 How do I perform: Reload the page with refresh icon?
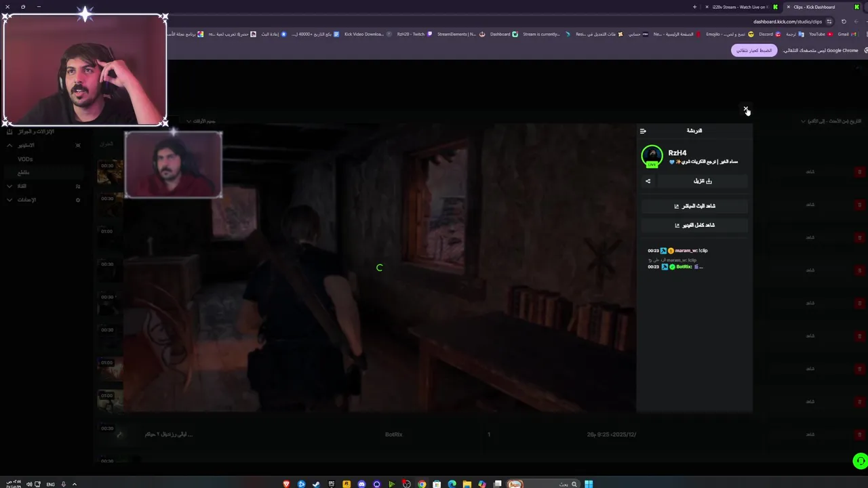point(844,22)
